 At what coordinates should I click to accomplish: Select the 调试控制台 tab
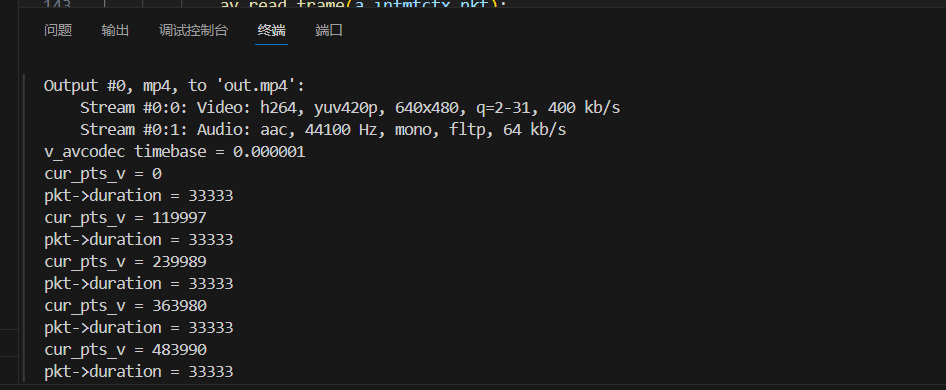pyautogui.click(x=194, y=30)
